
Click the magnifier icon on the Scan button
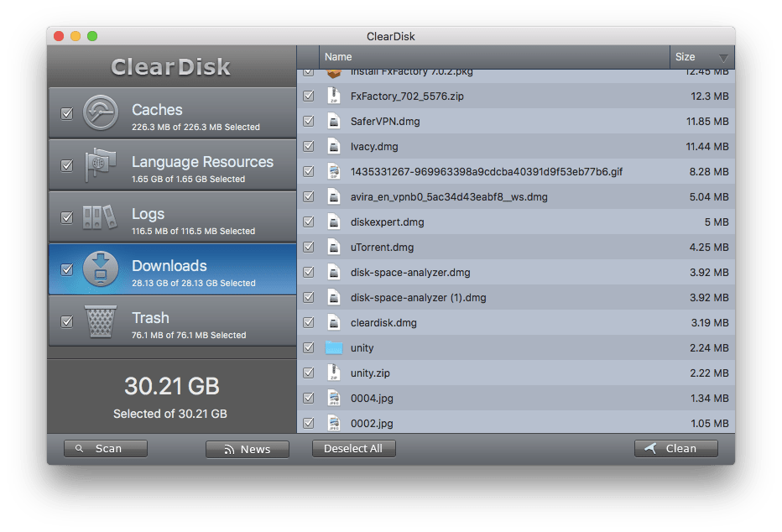point(78,448)
